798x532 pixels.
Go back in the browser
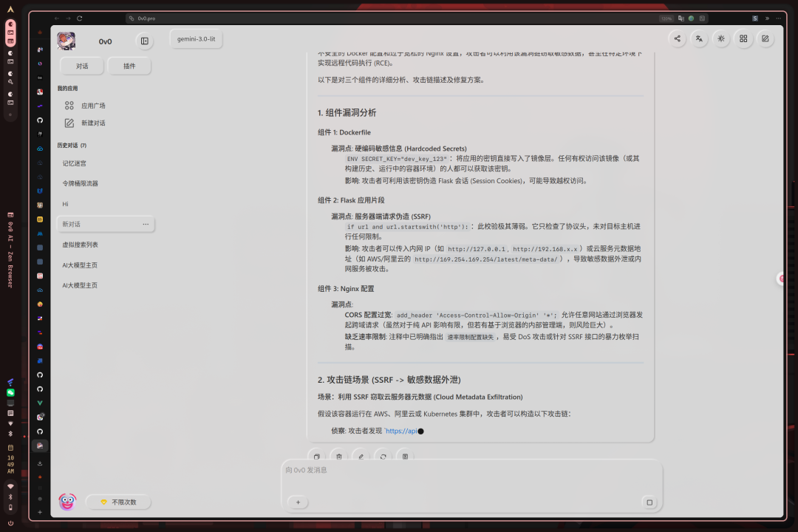(57, 18)
